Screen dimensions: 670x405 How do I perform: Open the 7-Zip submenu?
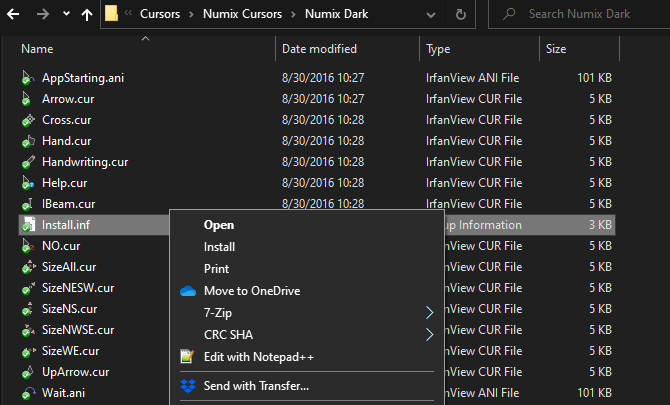(307, 313)
